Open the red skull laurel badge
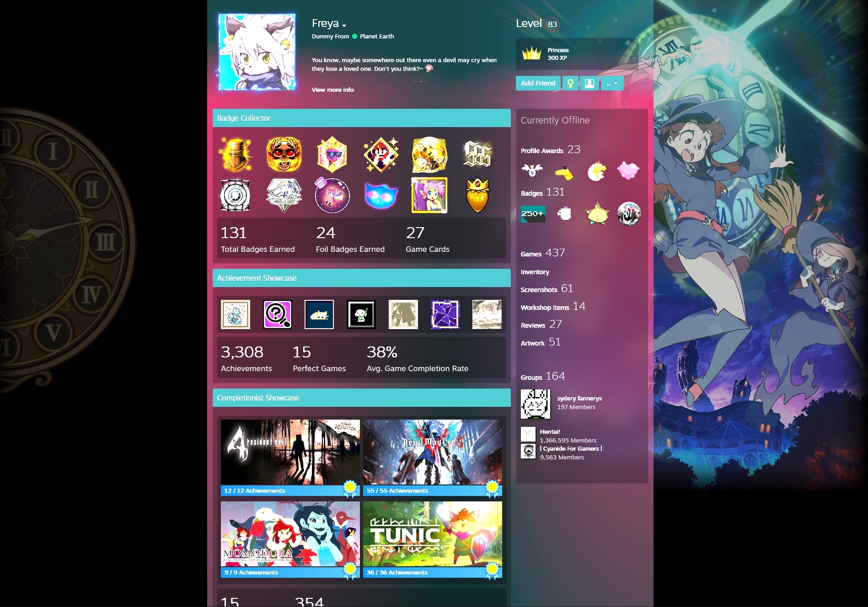This screenshot has width=868, height=607. tap(284, 154)
